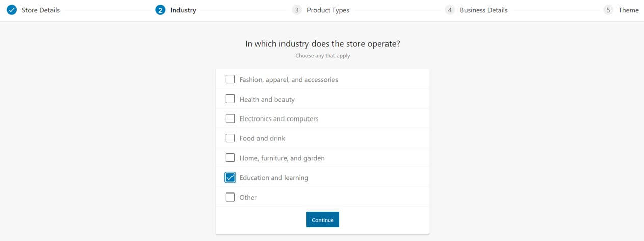
Task: Click the Industry step label
Action: click(183, 10)
